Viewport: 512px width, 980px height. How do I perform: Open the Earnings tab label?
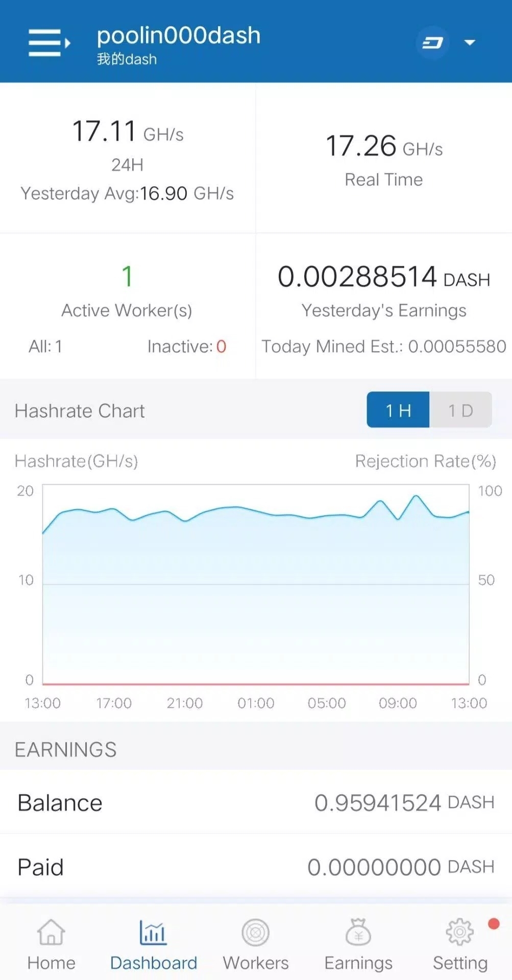coord(358,963)
